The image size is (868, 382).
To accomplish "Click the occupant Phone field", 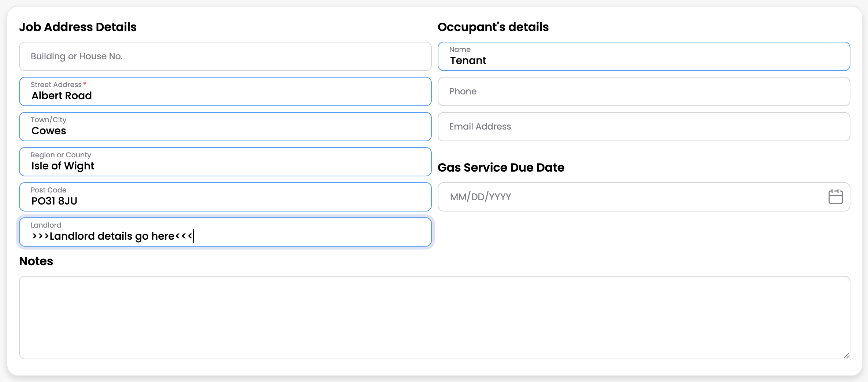I will [x=644, y=91].
